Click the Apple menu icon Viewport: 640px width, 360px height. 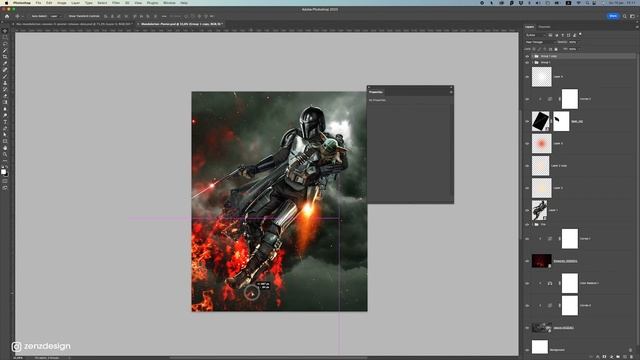[6, 2]
